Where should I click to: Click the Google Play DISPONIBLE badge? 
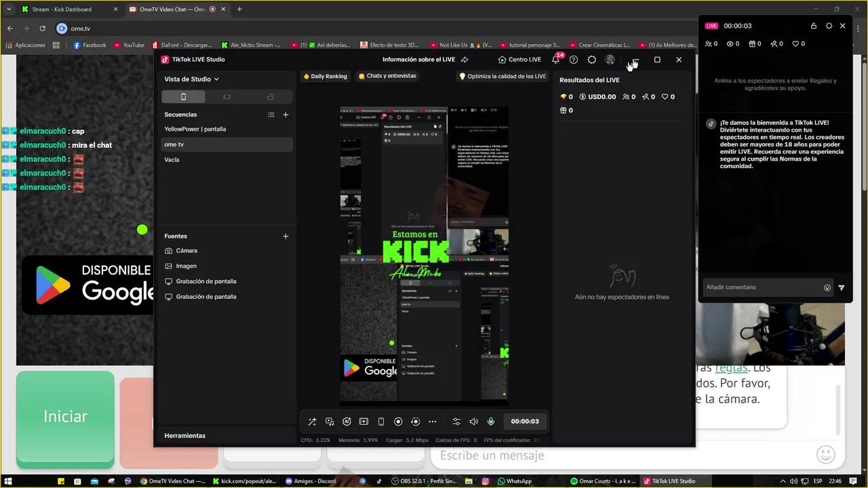[x=88, y=285]
